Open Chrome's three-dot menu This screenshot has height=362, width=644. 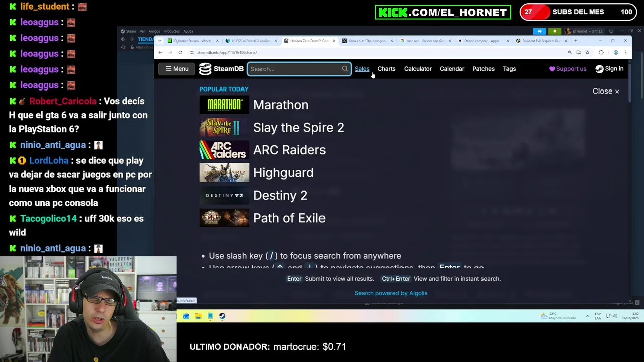(625, 52)
